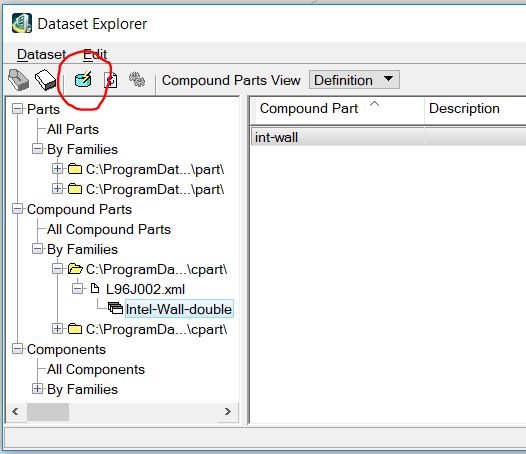526x454 pixels.
Task: Click the document refresh toolbar icon
Action: tap(111, 80)
